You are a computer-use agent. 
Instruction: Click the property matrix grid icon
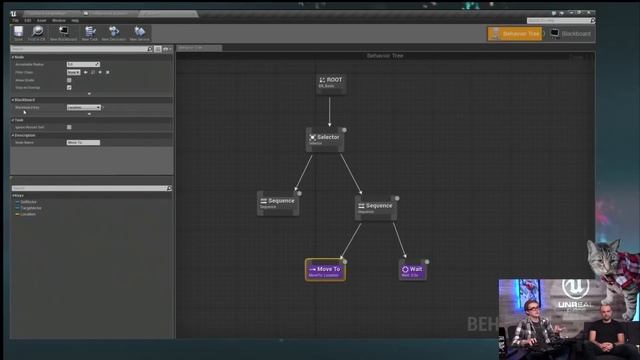click(158, 49)
